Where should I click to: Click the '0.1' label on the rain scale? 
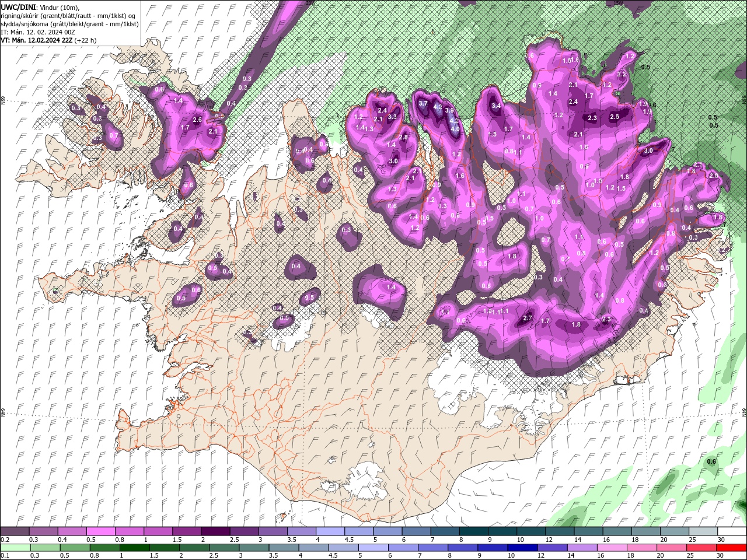(x=5, y=555)
